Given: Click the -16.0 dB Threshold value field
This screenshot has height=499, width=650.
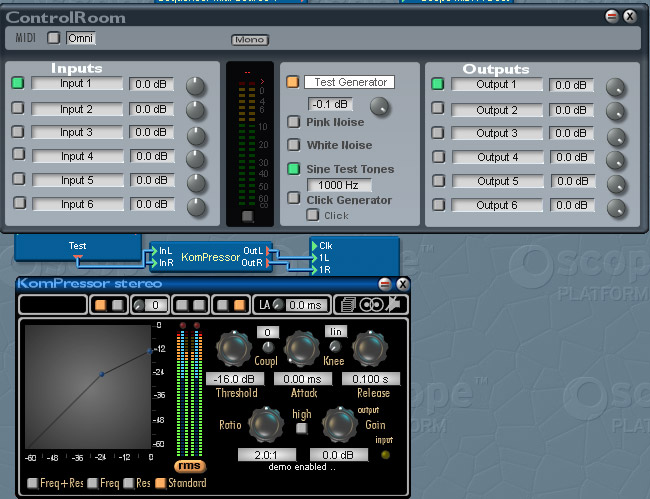Looking at the screenshot, I should coord(237,379).
